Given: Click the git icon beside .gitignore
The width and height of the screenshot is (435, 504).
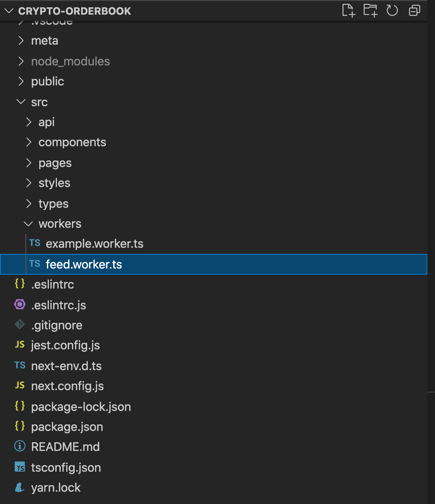Looking at the screenshot, I should (x=20, y=325).
